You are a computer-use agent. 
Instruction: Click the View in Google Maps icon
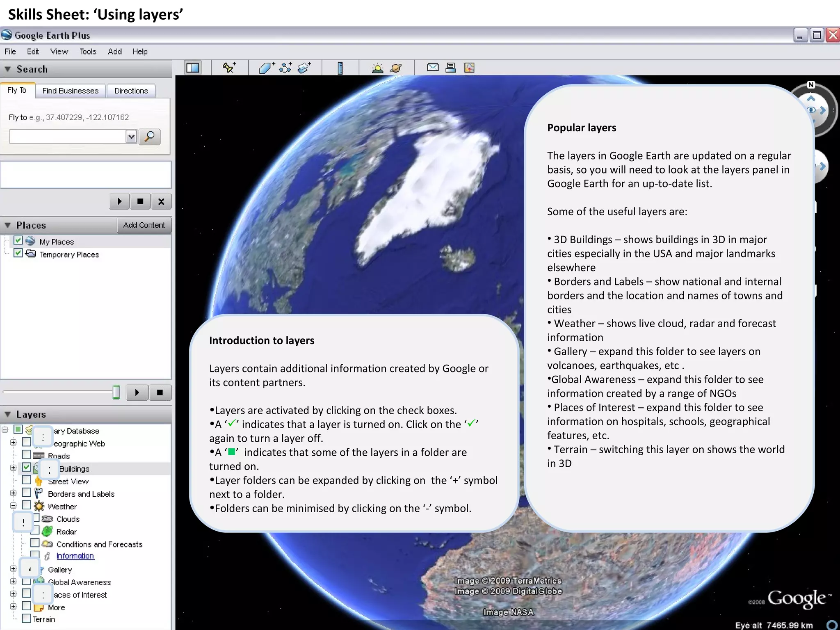tap(469, 68)
